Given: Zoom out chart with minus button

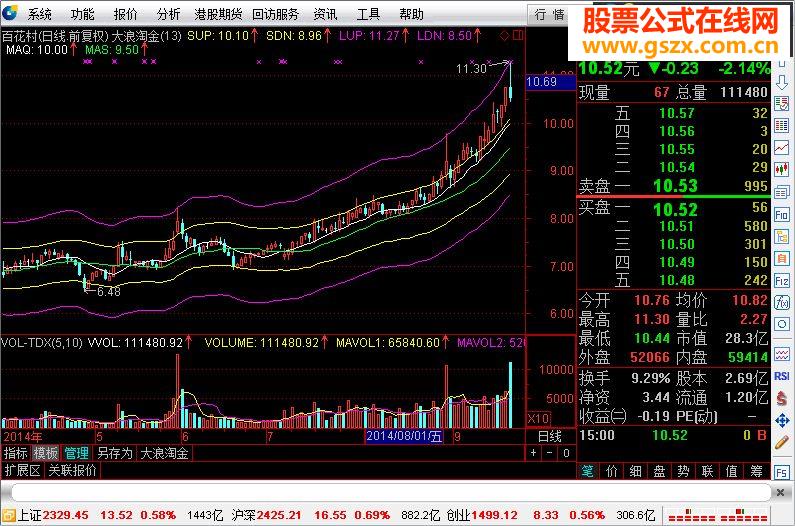Looking at the screenshot, I should (x=550, y=452).
